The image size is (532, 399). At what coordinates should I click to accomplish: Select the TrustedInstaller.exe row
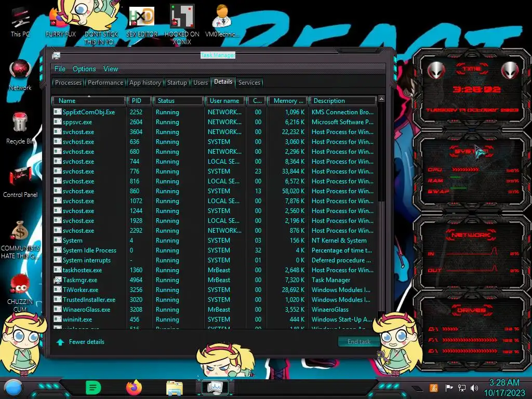pyautogui.click(x=215, y=300)
